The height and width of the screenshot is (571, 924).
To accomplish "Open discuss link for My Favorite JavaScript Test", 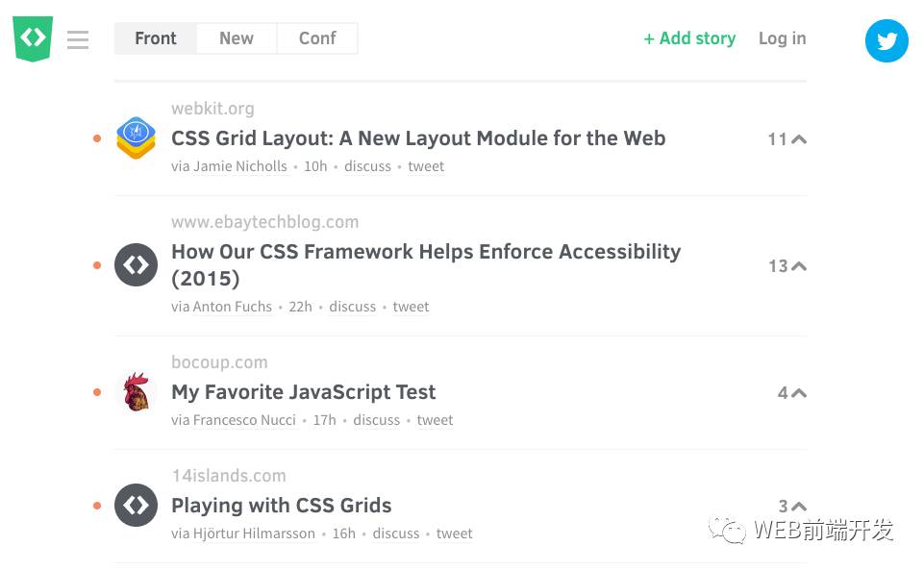I will [376, 420].
